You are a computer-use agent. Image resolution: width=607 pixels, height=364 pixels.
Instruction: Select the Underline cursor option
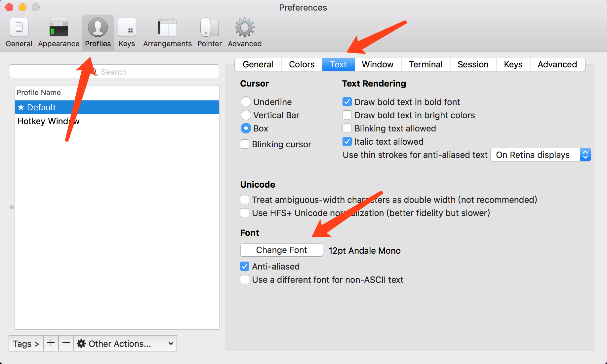246,102
